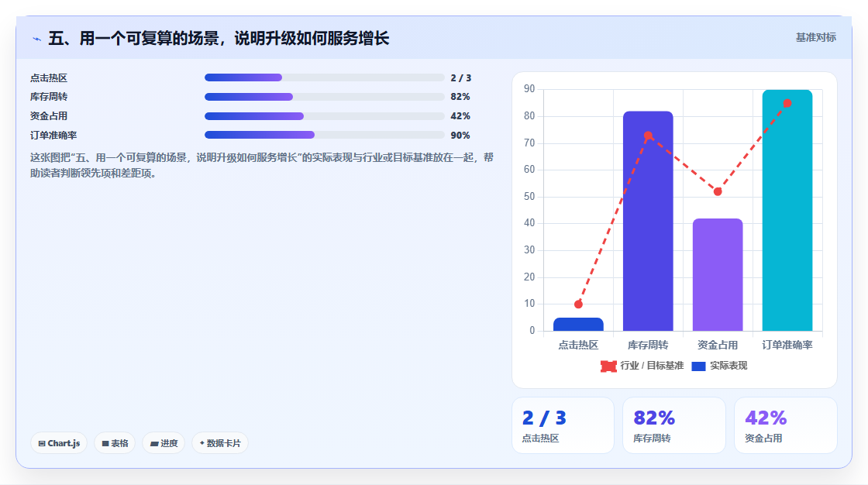Click the 资金占用 x-axis label
This screenshot has height=485, width=868.
click(x=718, y=345)
